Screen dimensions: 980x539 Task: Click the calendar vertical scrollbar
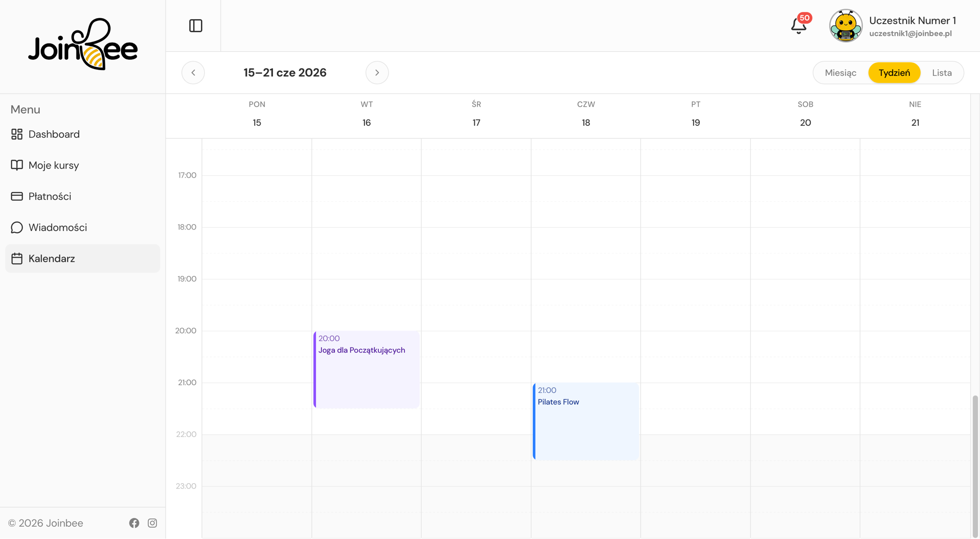975,465
